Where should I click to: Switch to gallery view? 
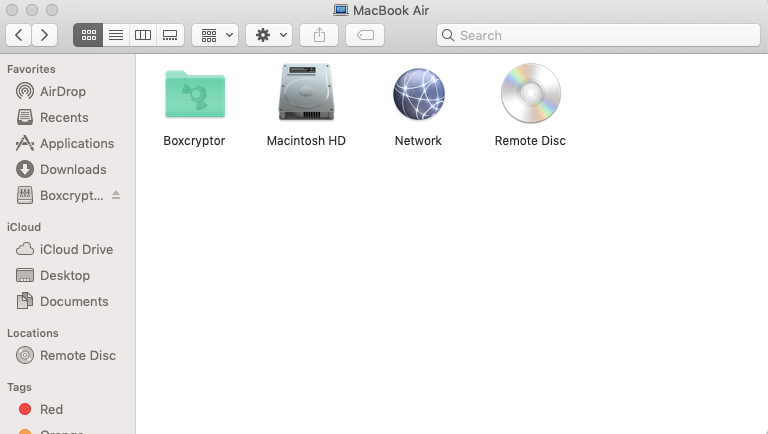pyautogui.click(x=170, y=35)
